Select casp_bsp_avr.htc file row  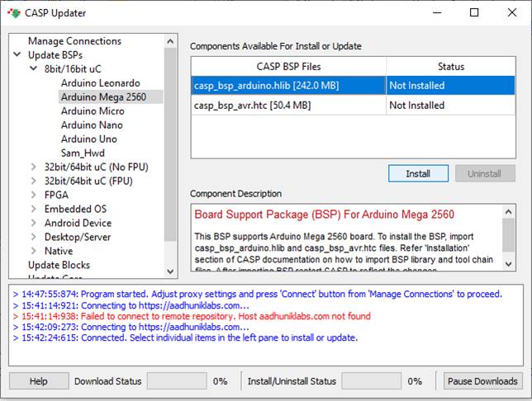(x=288, y=106)
